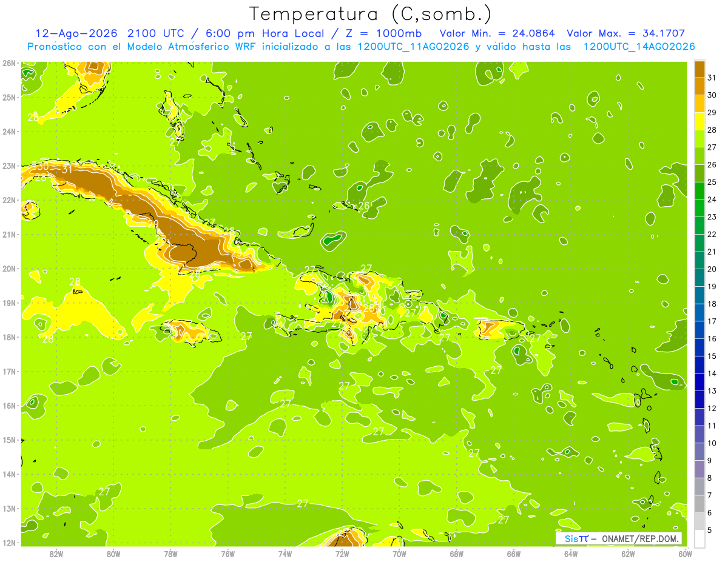Click the '74W' longitude axis label

pyautogui.click(x=285, y=554)
